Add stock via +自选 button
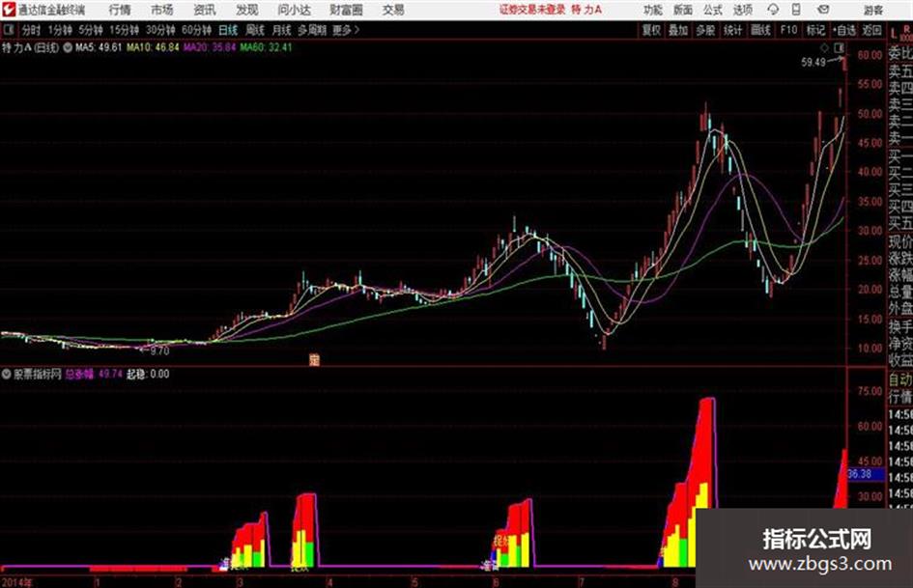913x588 pixels. [x=844, y=30]
